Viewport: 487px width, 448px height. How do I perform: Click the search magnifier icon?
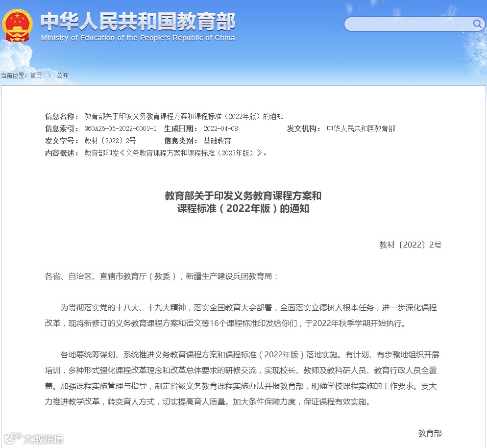pos(477,24)
